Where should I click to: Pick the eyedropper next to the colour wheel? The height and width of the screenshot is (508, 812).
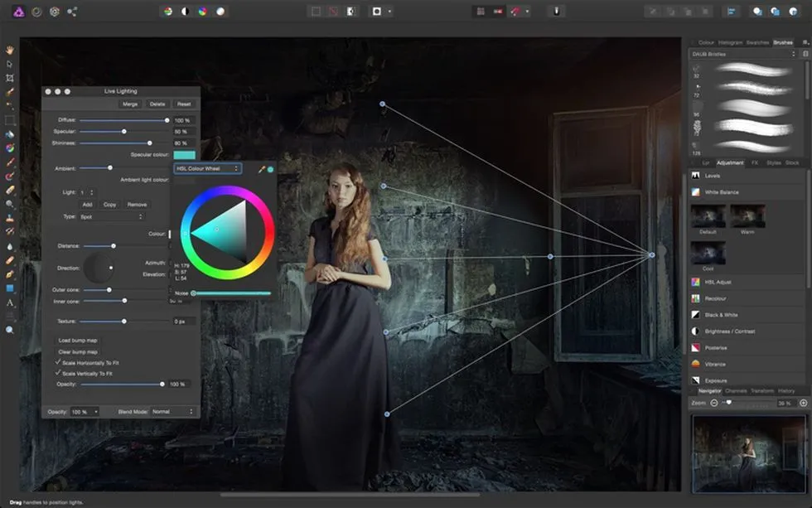pos(262,168)
